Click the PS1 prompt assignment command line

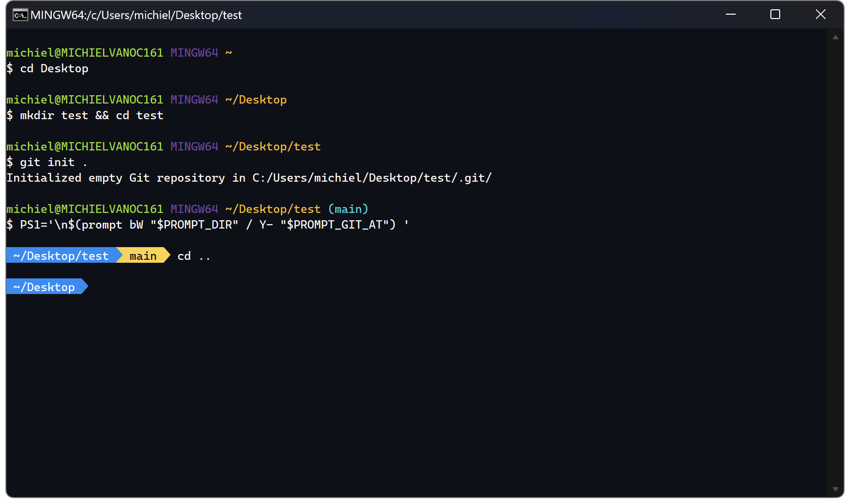pos(208,225)
